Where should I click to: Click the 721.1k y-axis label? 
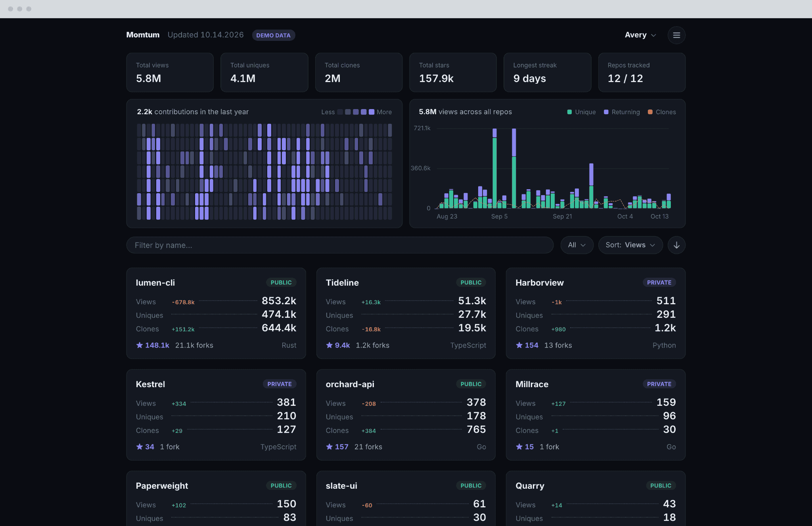pos(422,128)
